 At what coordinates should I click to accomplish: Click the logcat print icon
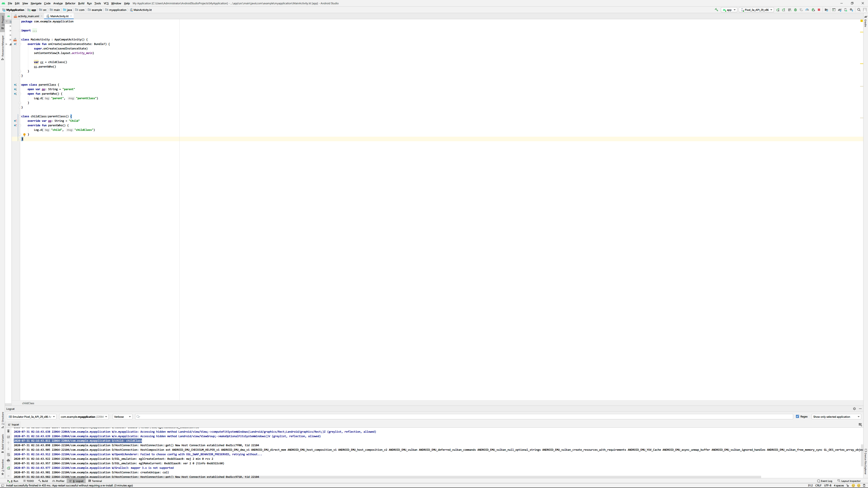click(x=8, y=460)
